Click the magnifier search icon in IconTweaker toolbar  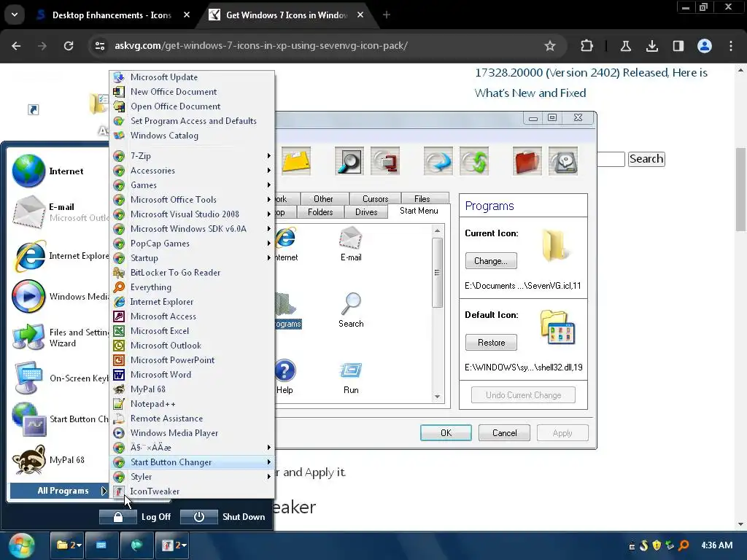349,161
